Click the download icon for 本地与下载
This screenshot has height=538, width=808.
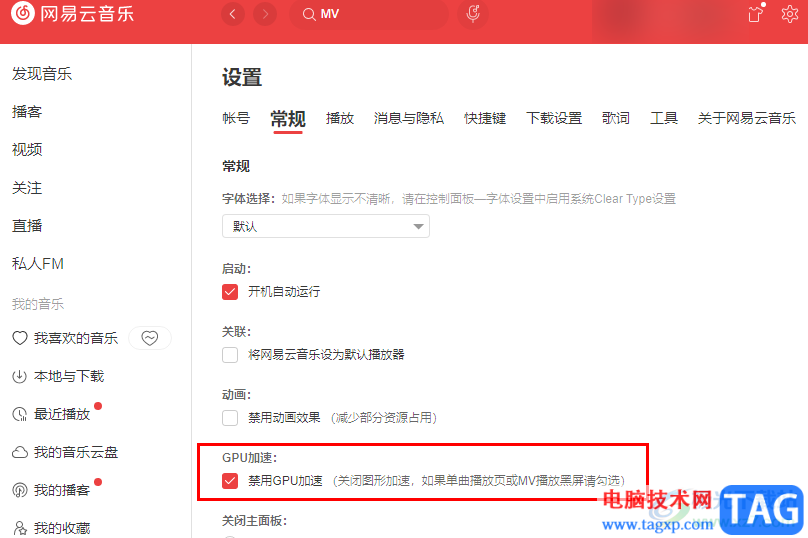tap(20, 376)
